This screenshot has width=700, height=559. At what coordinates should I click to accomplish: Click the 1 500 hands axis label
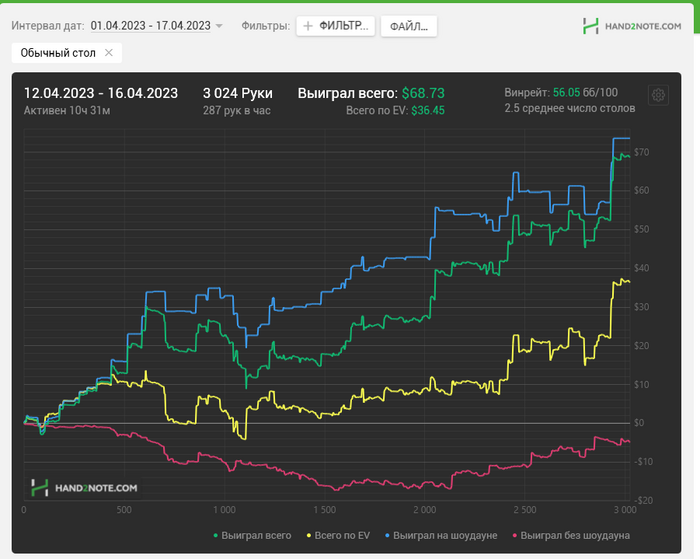(x=325, y=510)
